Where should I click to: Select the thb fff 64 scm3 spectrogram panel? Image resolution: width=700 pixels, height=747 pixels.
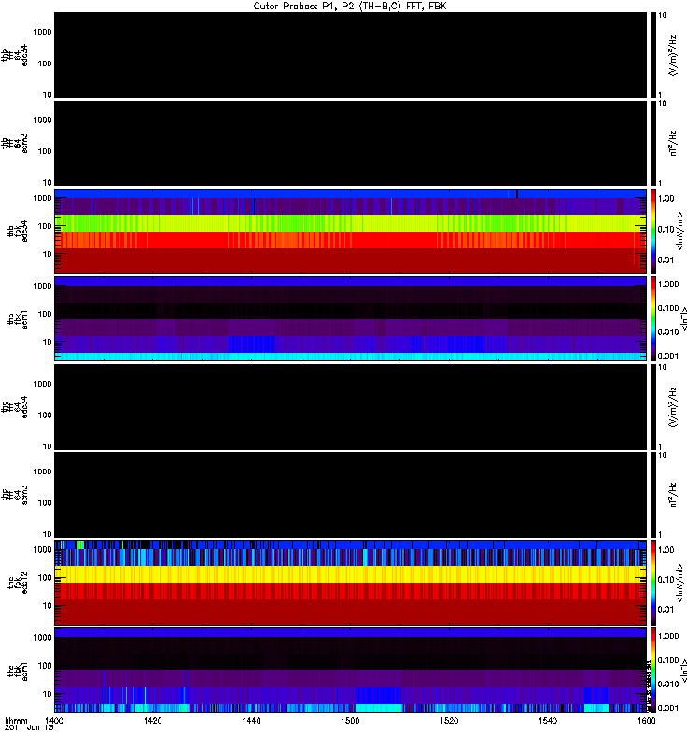[x=350, y=143]
